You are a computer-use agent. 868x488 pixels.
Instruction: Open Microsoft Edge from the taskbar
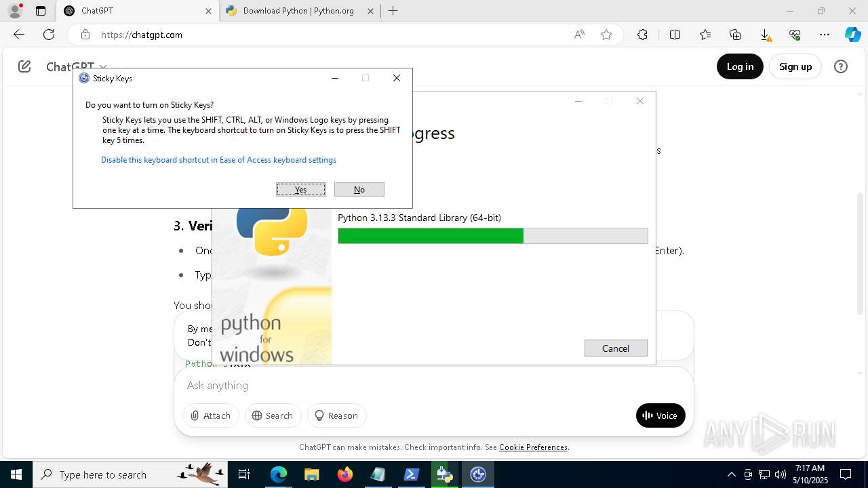point(279,474)
